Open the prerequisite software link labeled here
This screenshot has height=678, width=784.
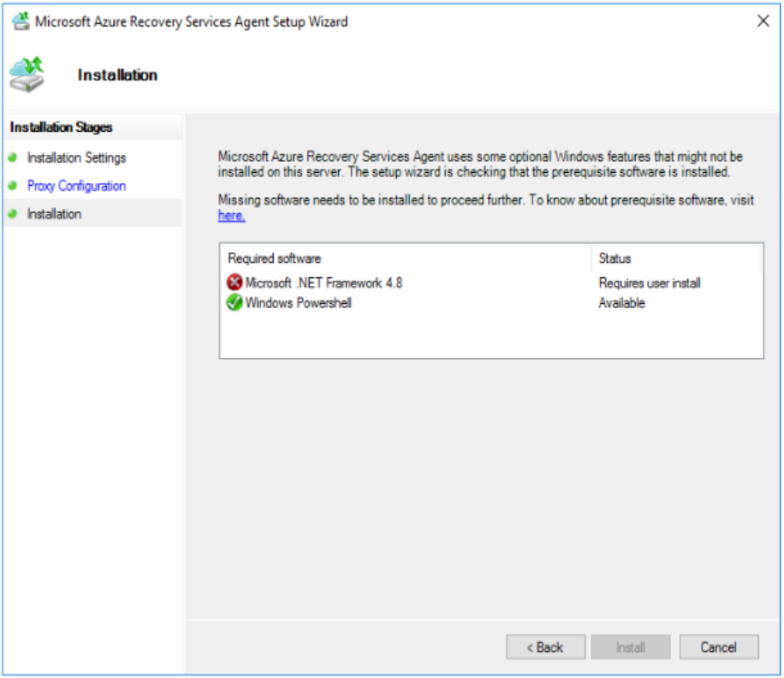pyautogui.click(x=230, y=215)
